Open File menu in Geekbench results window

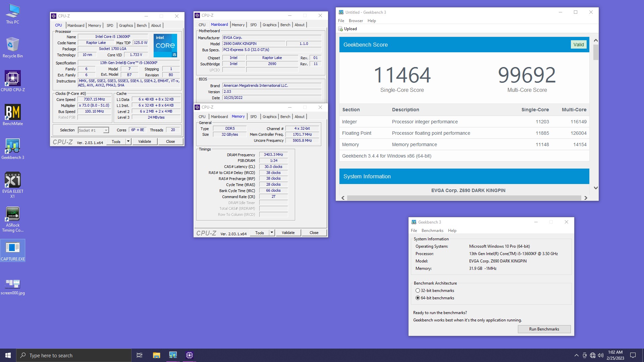point(341,21)
